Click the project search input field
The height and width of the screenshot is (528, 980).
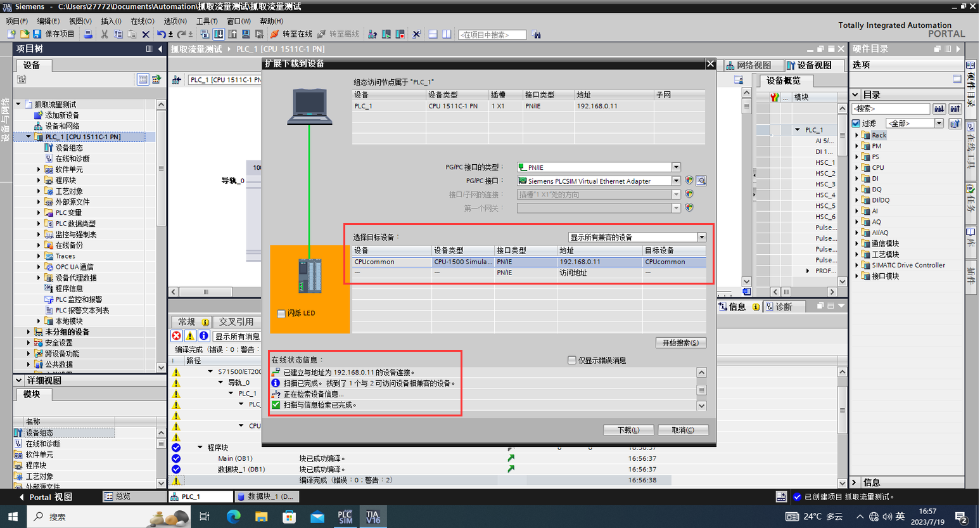coord(492,35)
